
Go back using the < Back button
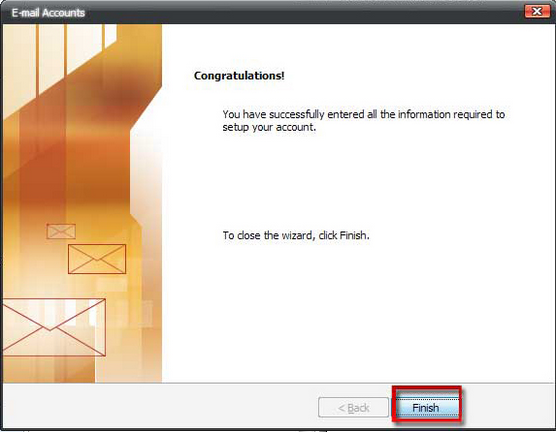click(354, 408)
